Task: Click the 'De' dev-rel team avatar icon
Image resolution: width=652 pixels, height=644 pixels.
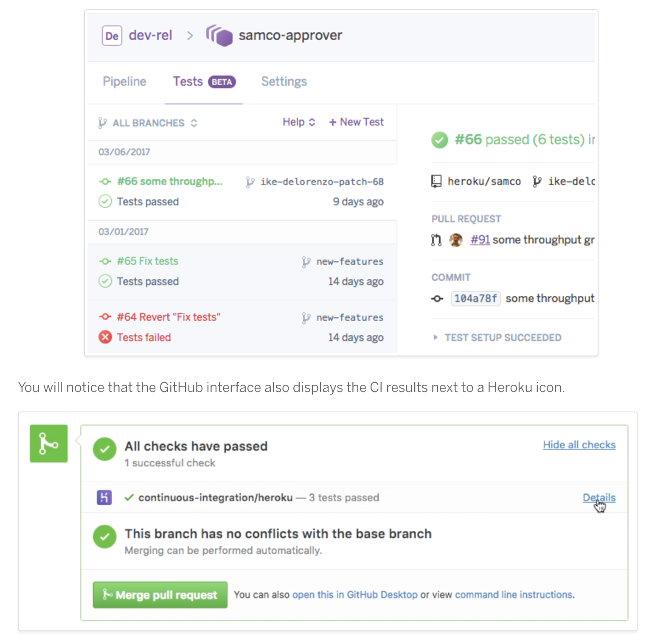Action: pos(112,36)
